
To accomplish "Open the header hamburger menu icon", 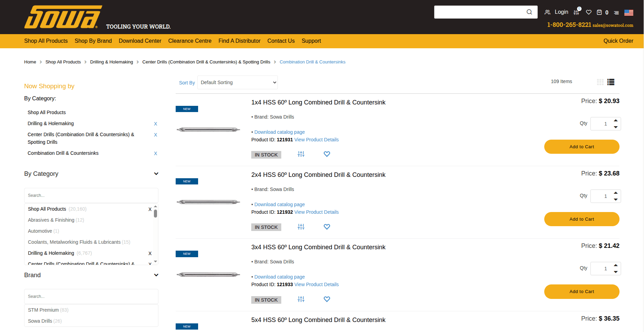I will (x=616, y=13).
